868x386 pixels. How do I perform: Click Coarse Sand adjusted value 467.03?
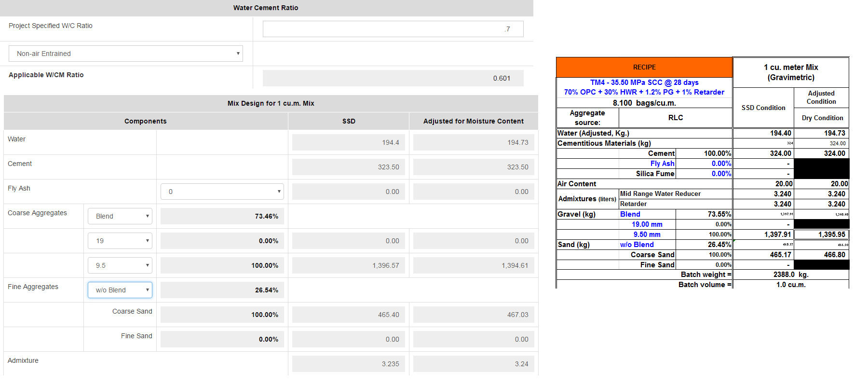click(474, 315)
